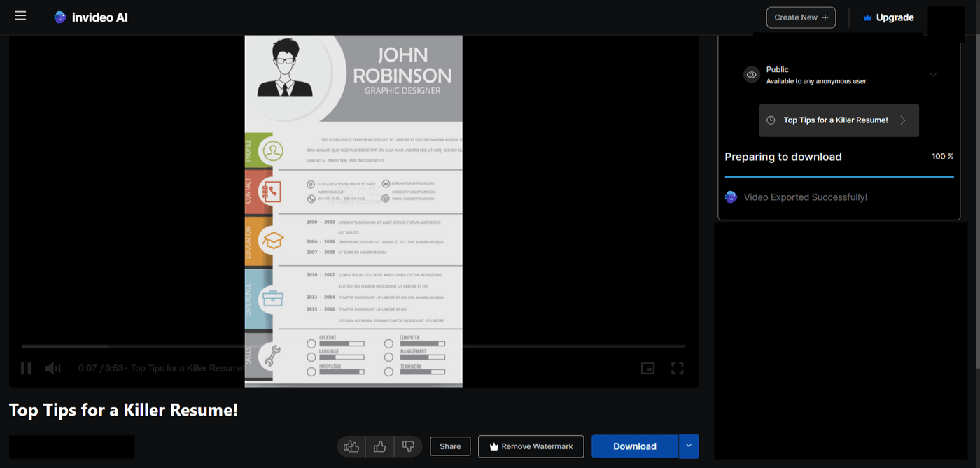The height and width of the screenshot is (468, 980).
Task: Open the Download options dropdown arrow
Action: (689, 446)
